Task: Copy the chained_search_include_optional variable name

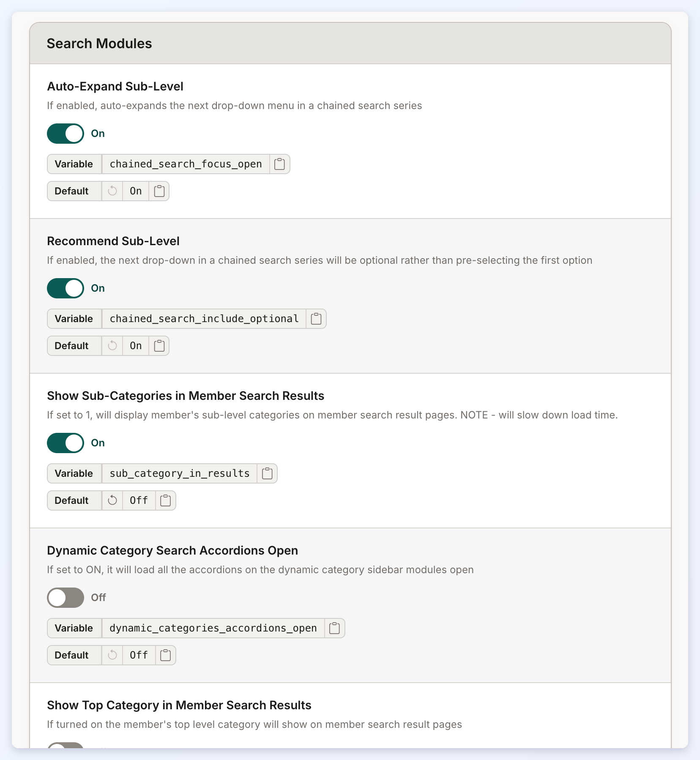Action: coord(316,319)
